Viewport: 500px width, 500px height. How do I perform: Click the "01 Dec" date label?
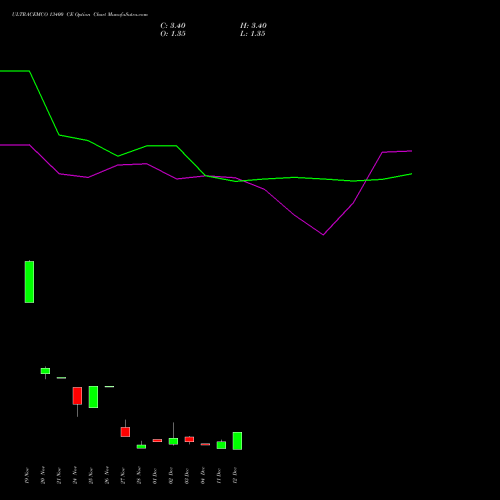(x=155, y=475)
